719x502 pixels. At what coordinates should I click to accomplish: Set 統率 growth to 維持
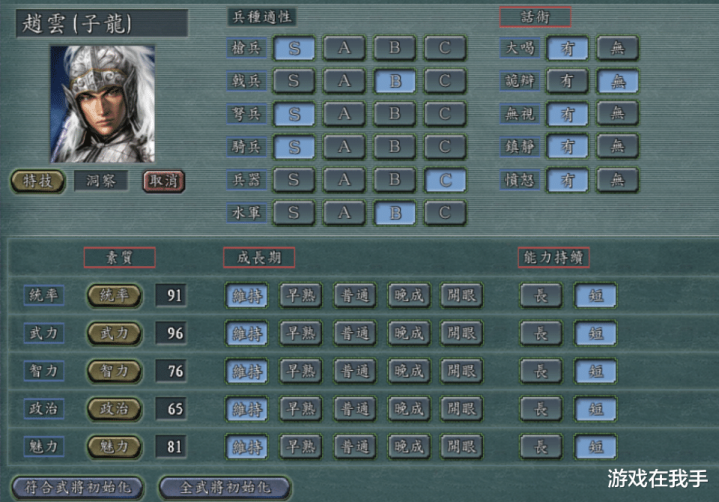pyautogui.click(x=247, y=296)
